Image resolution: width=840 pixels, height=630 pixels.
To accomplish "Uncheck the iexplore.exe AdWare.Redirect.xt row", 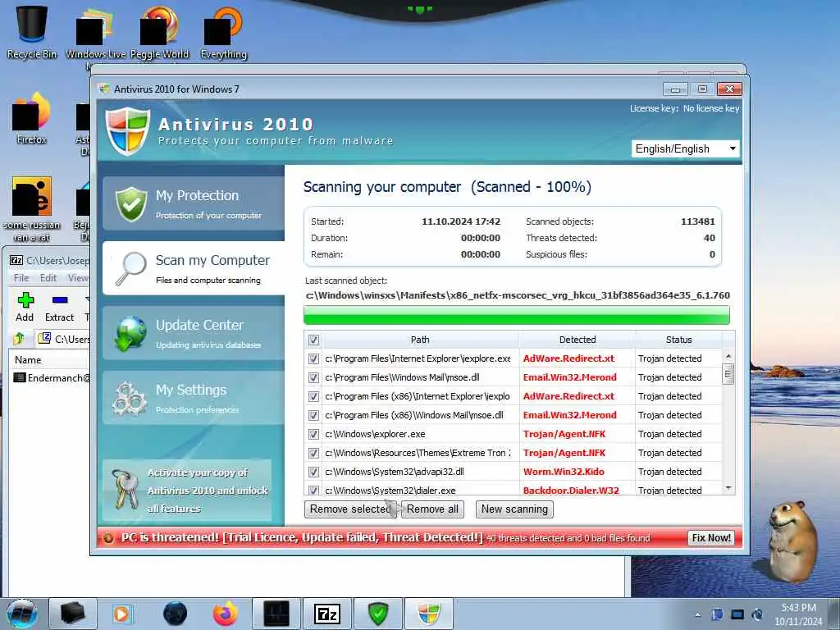I will click(x=314, y=358).
